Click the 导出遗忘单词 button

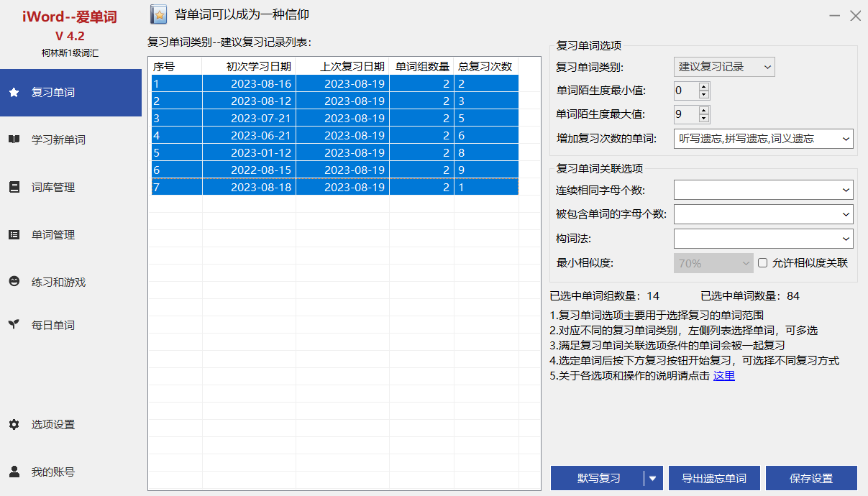click(714, 479)
